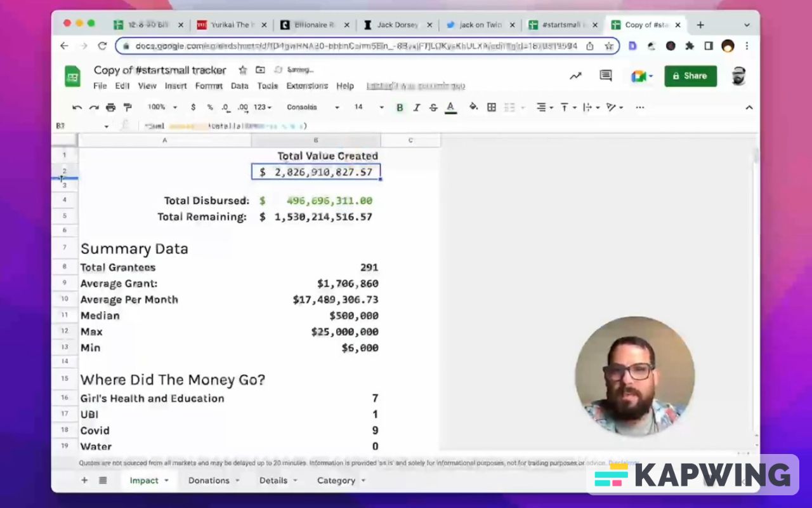
Task: Open the text color picker
Action: [x=450, y=107]
